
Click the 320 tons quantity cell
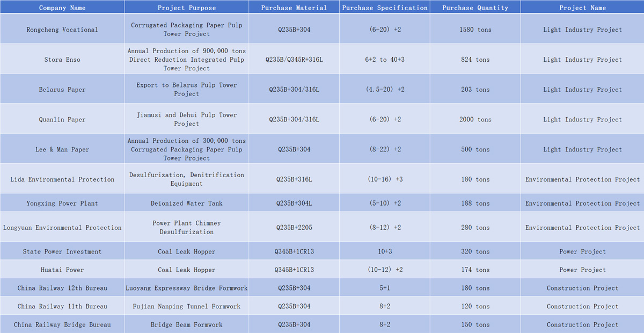[x=475, y=251]
